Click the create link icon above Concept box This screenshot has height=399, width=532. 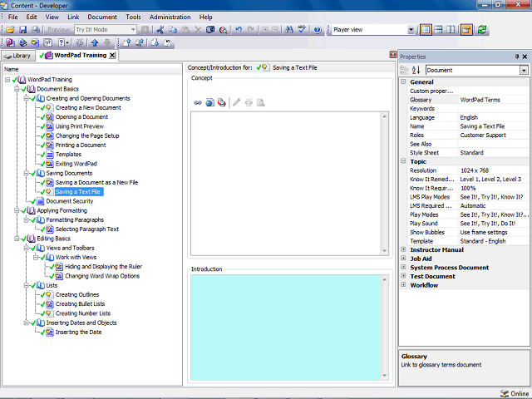tap(198, 102)
